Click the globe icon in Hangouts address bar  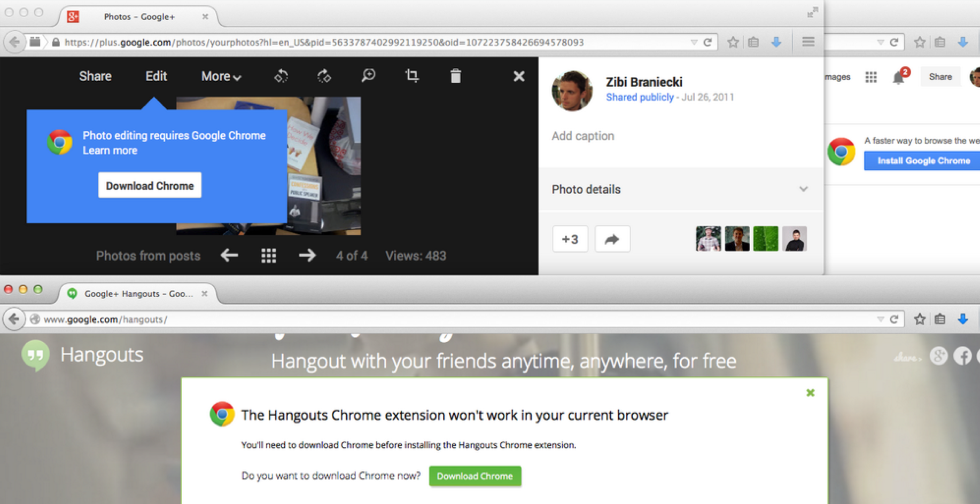(35, 319)
